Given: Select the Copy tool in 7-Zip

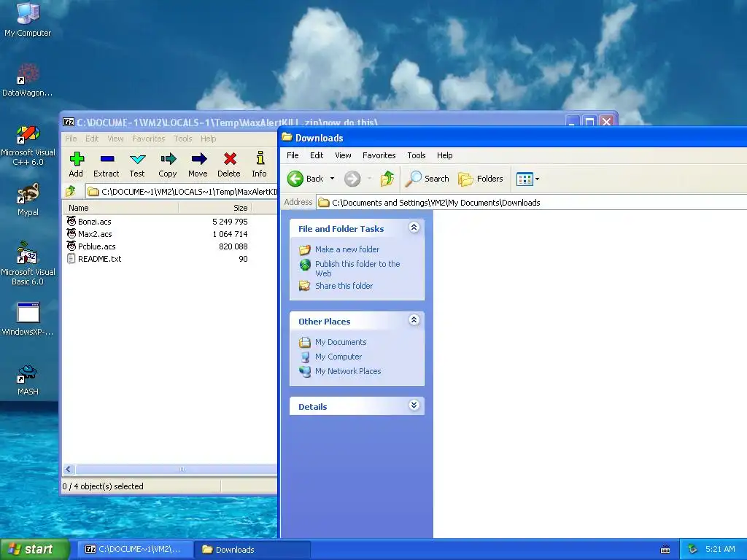Looking at the screenshot, I should click(x=168, y=165).
